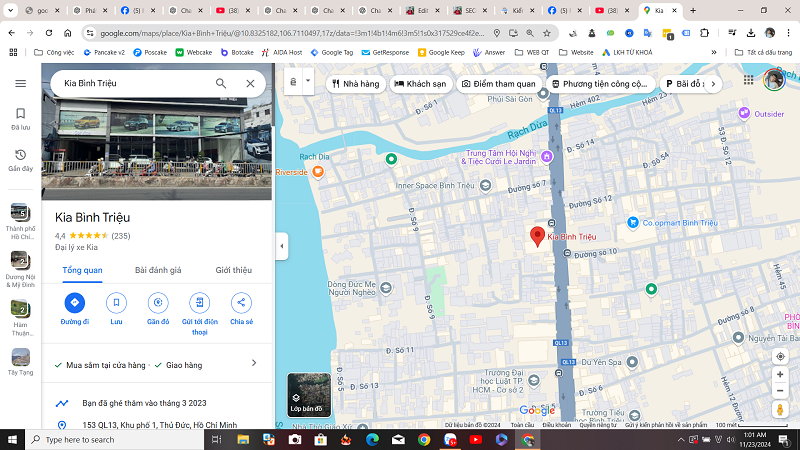
Task: Click the Lưu save place button
Action: (116, 309)
